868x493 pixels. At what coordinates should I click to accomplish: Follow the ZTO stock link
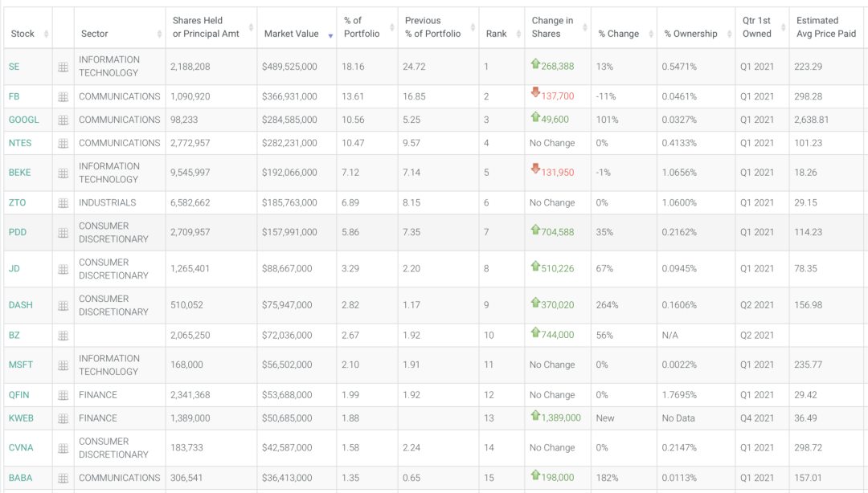[x=17, y=203]
